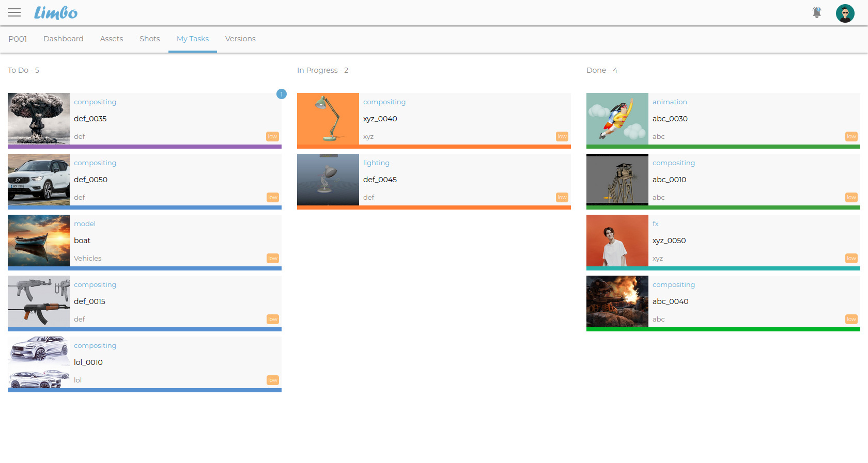Open the lighting task def_0045
The image size is (868, 463).
point(380,180)
